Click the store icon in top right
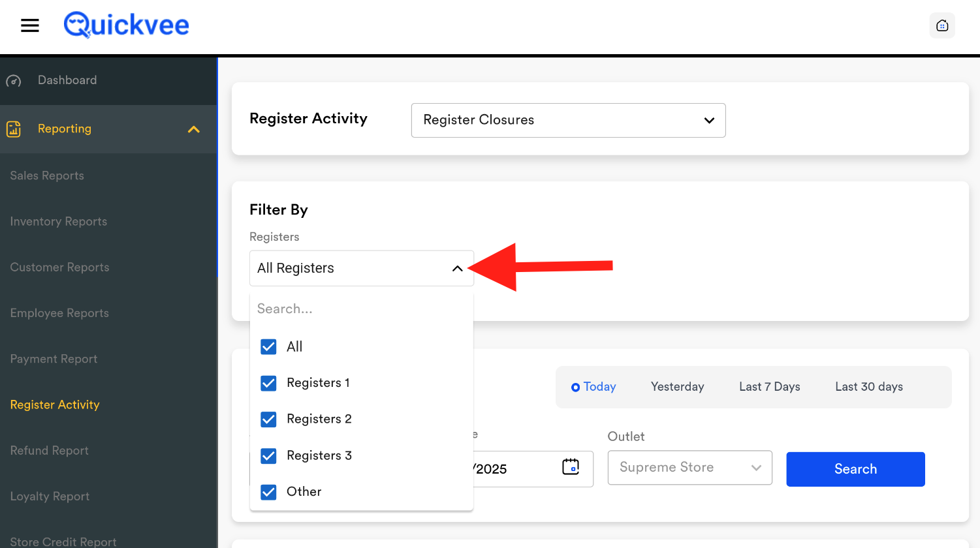This screenshot has height=548, width=980. pyautogui.click(x=941, y=25)
